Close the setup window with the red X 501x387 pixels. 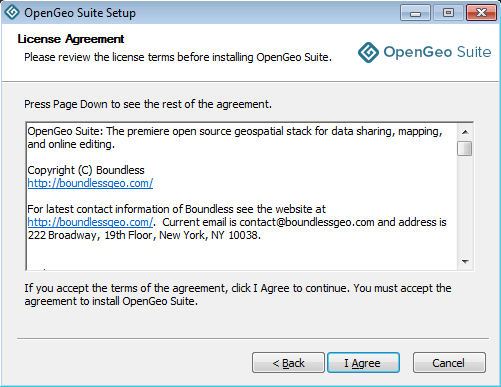[481, 13]
